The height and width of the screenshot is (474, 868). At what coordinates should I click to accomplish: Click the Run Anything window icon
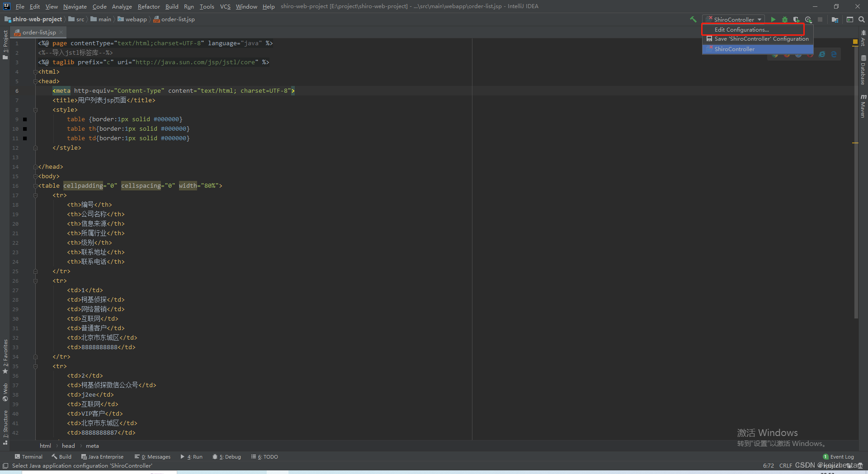coord(850,19)
